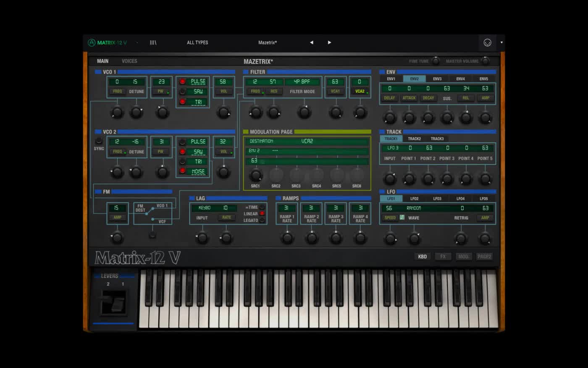The height and width of the screenshot is (368, 588).
Task: Enable the LAG =TIME LED
Action: [262, 207]
